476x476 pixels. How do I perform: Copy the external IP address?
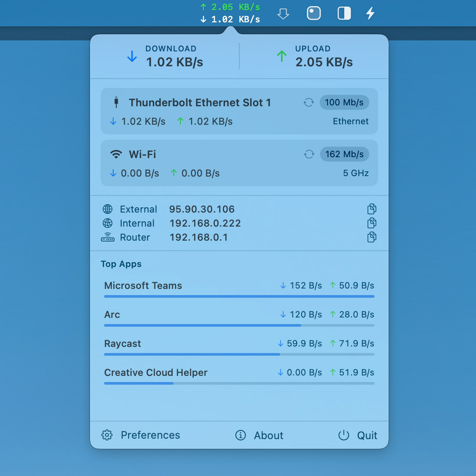[x=371, y=209]
